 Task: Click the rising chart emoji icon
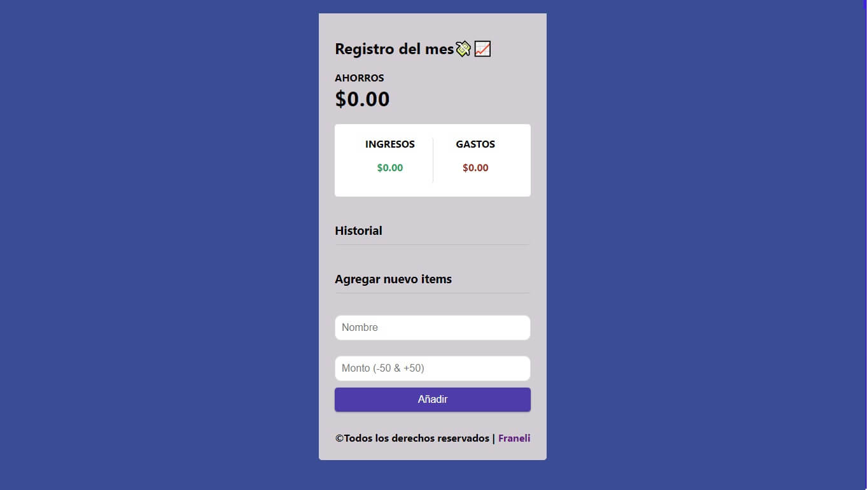[x=482, y=49]
